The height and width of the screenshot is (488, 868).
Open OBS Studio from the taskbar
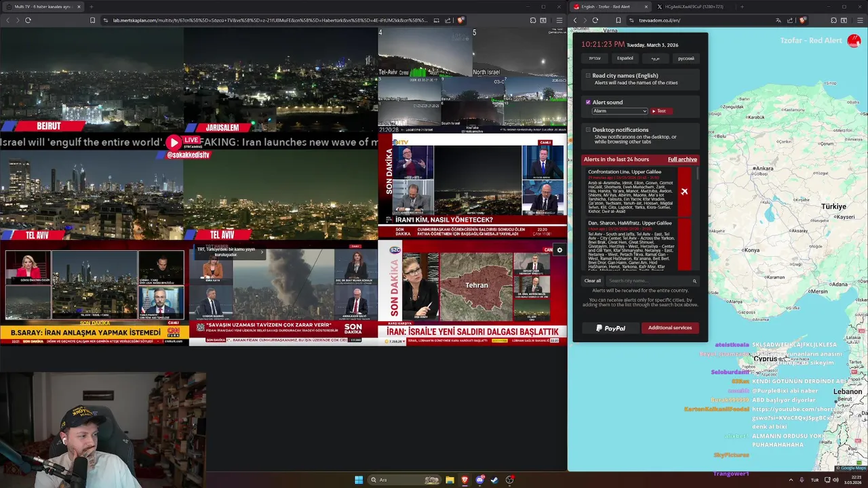pos(509,480)
